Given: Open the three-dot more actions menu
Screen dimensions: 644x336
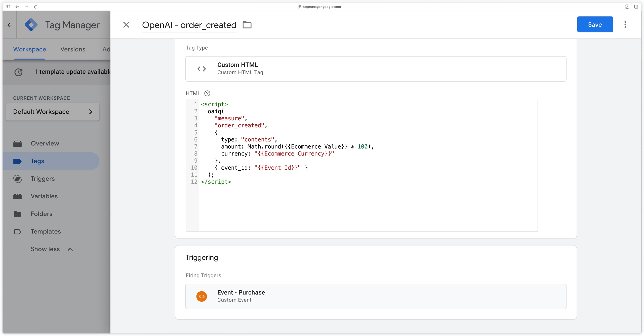Looking at the screenshot, I should [x=625, y=24].
